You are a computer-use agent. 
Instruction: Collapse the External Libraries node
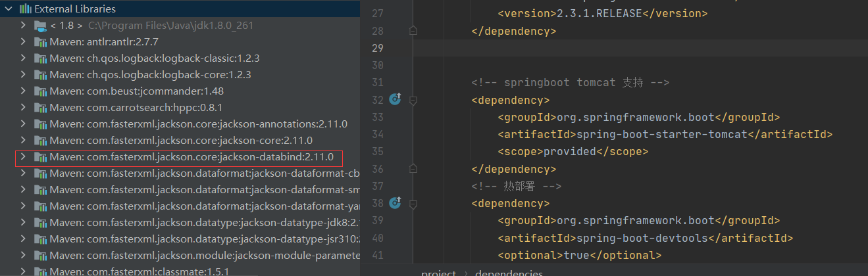tap(9, 9)
